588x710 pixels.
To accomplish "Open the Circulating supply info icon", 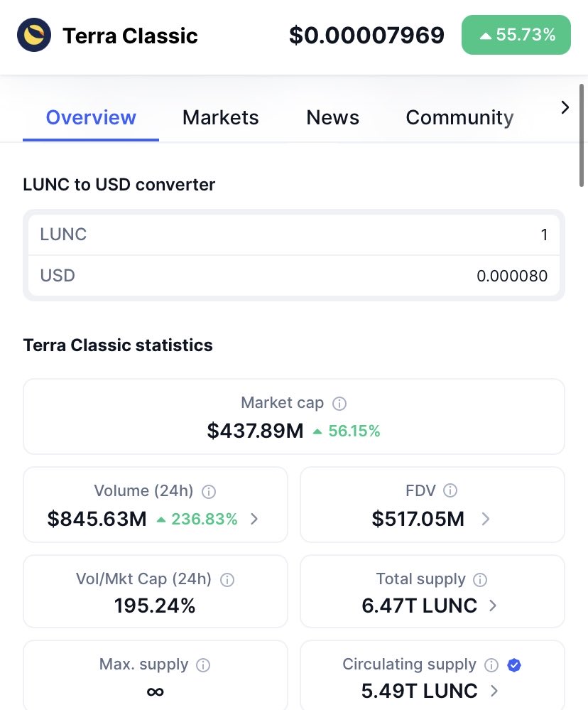I will [x=491, y=665].
